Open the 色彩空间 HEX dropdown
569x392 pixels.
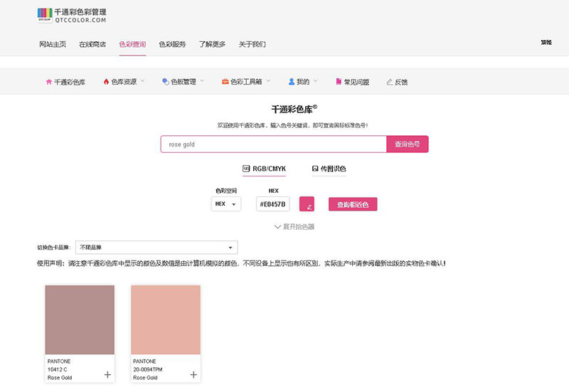225,204
